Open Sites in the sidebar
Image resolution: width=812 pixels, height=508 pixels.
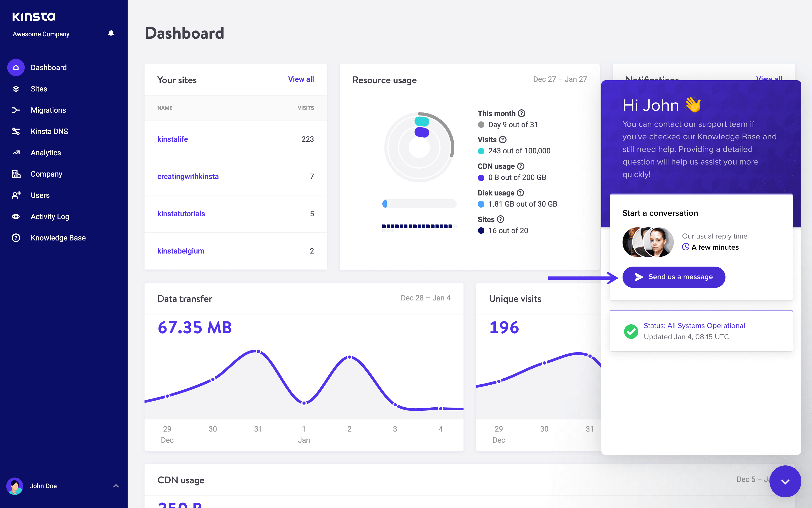[x=39, y=89]
